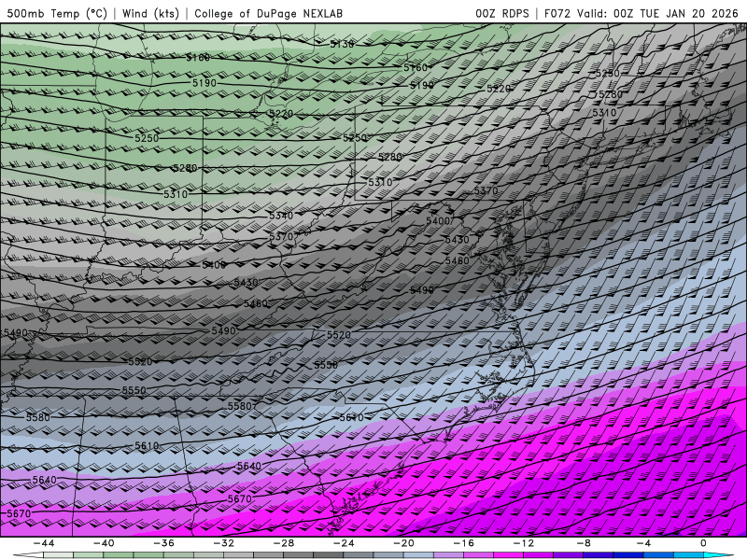Click the "500mb Temp (°C)" title text

pos(57,13)
